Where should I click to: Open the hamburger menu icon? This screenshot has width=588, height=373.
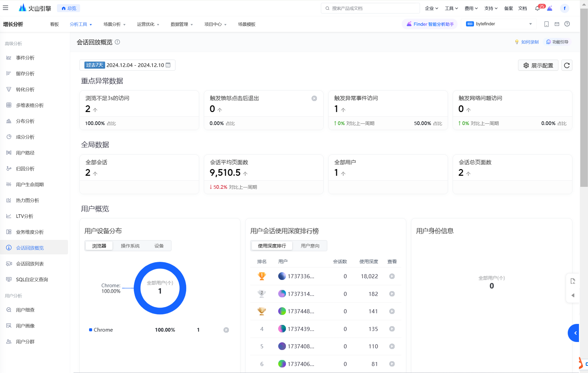pyautogui.click(x=6, y=8)
